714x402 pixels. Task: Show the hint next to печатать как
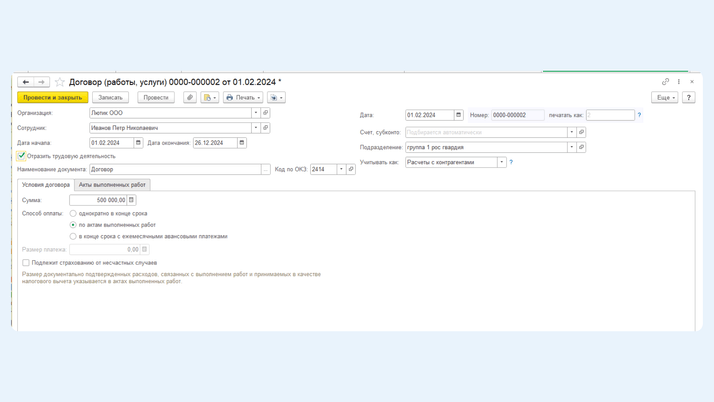click(639, 115)
